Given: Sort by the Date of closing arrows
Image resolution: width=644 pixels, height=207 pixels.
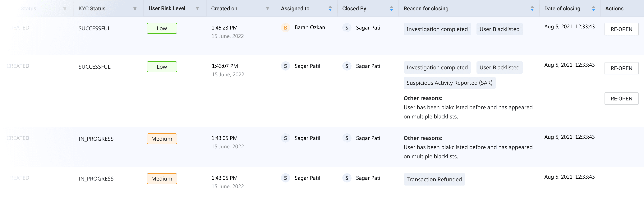Looking at the screenshot, I should tap(593, 8).
